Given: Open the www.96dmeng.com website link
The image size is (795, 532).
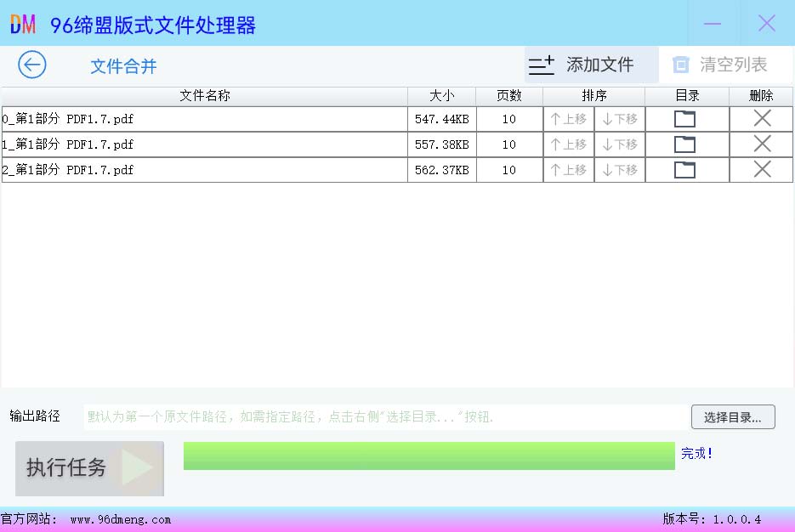Looking at the screenshot, I should click(x=120, y=519).
